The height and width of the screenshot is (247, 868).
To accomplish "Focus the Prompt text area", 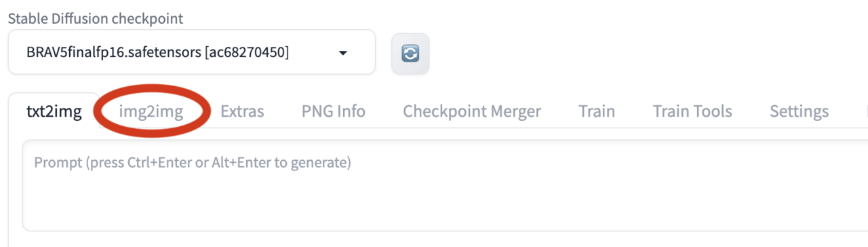I will pos(445,185).
